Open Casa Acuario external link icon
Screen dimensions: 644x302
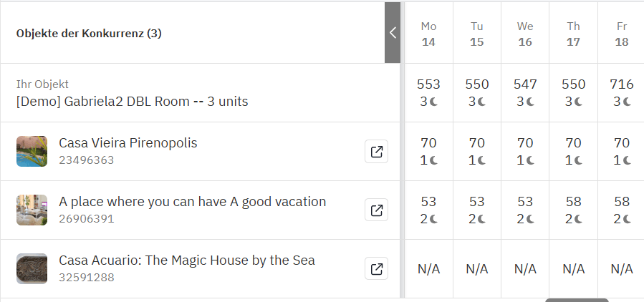[x=376, y=269]
